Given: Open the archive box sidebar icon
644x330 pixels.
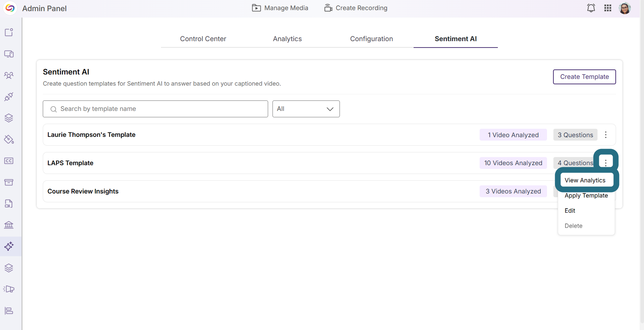Looking at the screenshot, I should coord(9,182).
